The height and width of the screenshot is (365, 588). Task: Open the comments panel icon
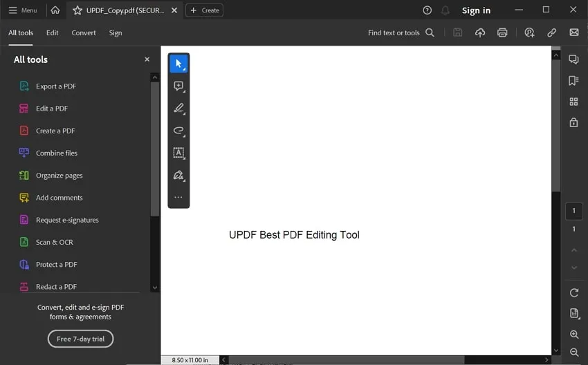[x=573, y=59]
